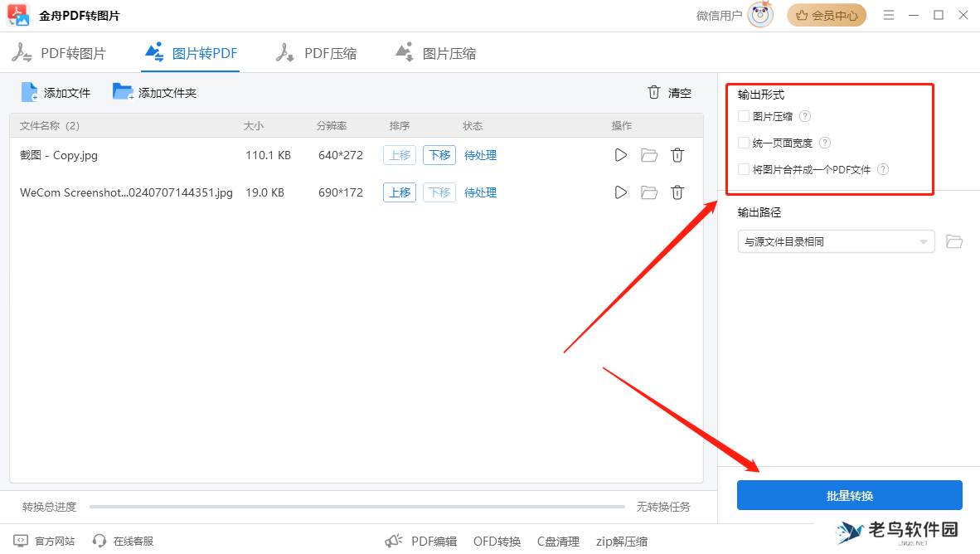Delete 截图 - Copy.jpg using its trash icon
This screenshot has height=554, width=980.
677,155
